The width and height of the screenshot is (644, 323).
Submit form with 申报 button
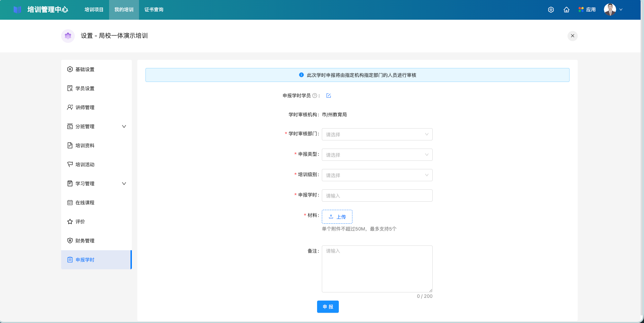(x=328, y=307)
